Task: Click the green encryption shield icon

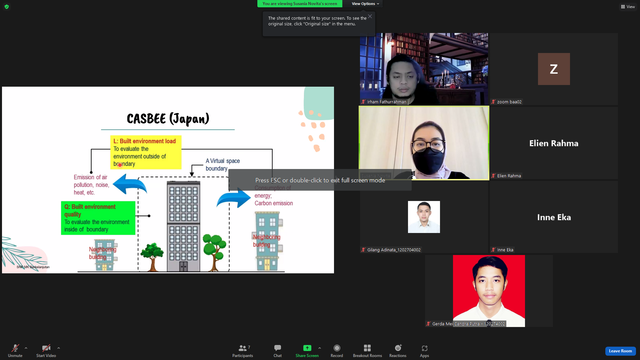Action: [7, 7]
